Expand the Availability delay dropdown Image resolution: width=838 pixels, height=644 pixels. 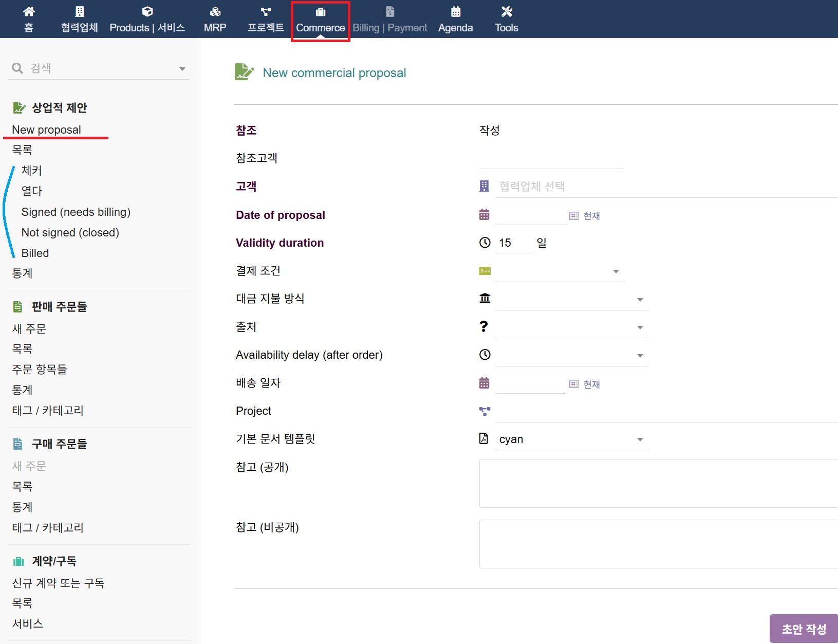(571, 356)
